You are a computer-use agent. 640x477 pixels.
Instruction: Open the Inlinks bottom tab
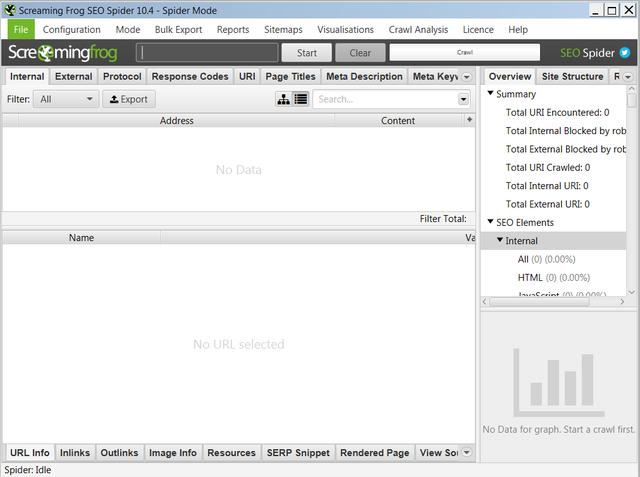click(75, 453)
